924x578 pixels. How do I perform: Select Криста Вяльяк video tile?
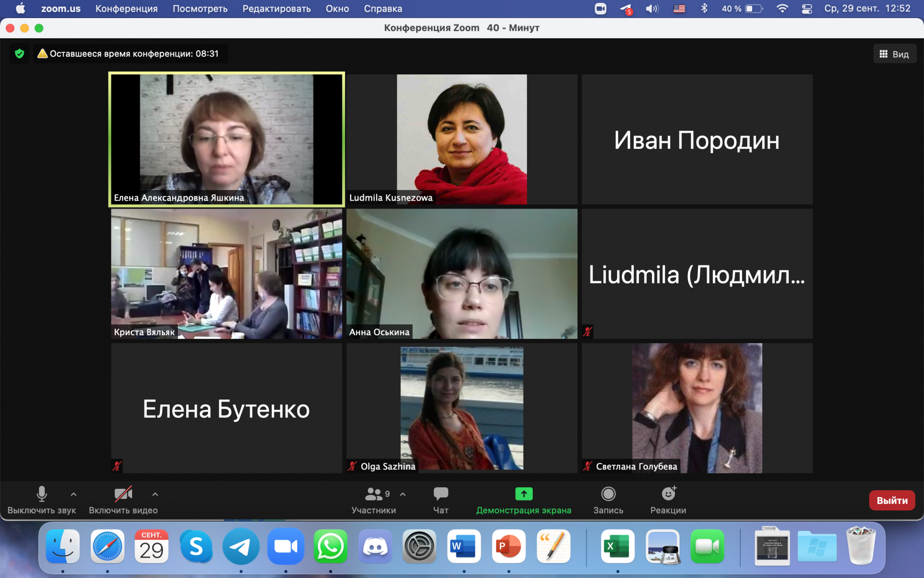click(226, 274)
